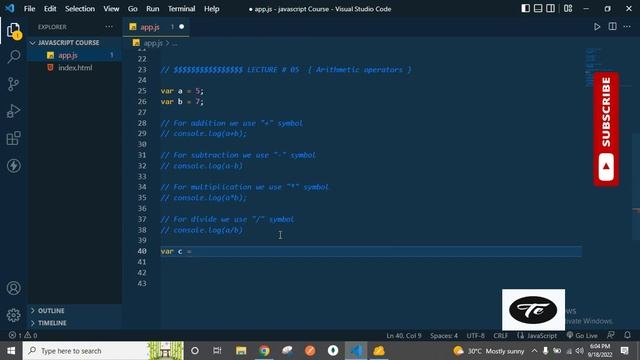Click the LECTURE # 05 comment line
This screenshot has width=640, height=360.
point(286,70)
